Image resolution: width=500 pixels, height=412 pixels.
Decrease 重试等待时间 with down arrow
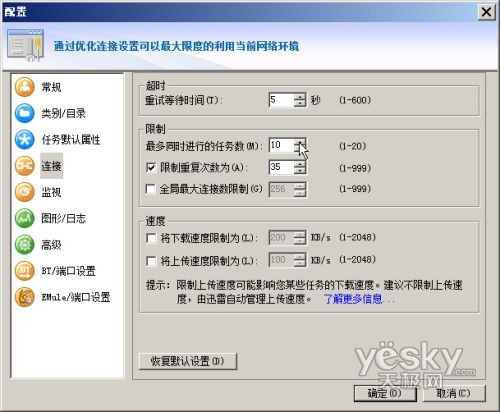click(300, 104)
